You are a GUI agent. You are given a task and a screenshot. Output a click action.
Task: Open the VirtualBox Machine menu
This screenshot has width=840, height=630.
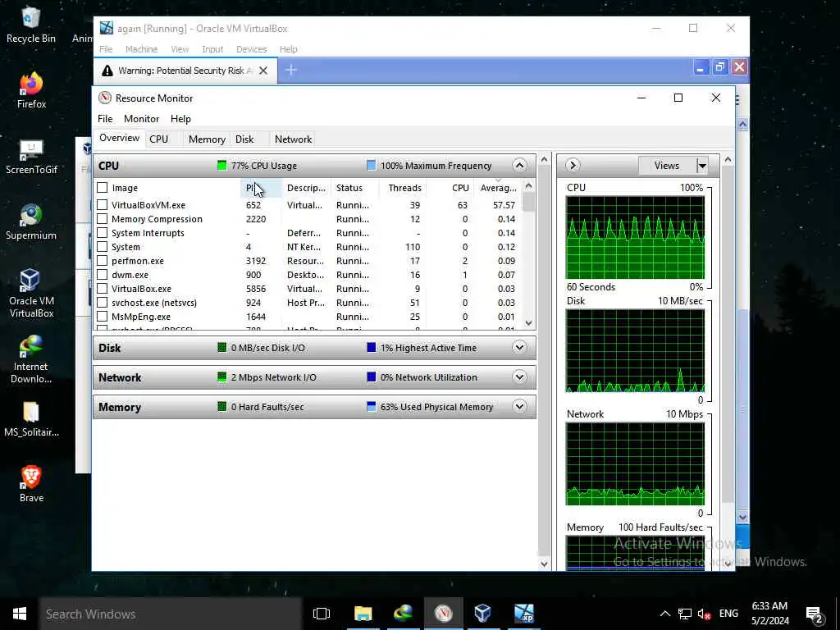(x=141, y=48)
